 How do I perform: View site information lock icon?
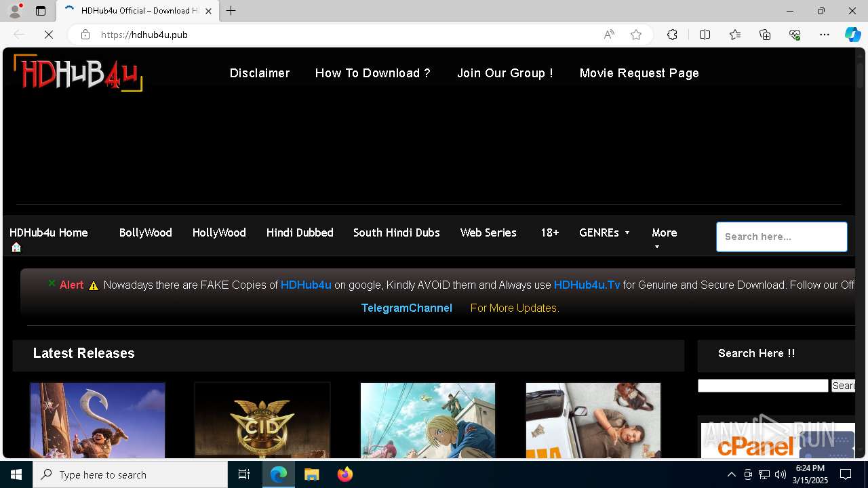click(85, 35)
